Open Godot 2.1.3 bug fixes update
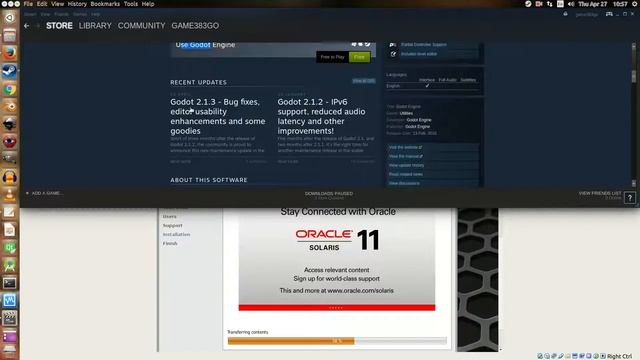This screenshot has height=360, width=640. click(x=218, y=116)
